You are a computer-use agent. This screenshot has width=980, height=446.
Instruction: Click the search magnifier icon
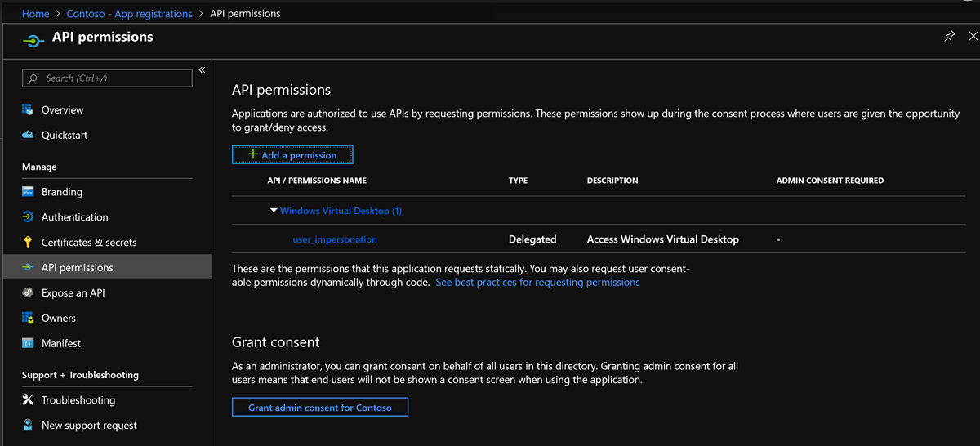[x=33, y=78]
